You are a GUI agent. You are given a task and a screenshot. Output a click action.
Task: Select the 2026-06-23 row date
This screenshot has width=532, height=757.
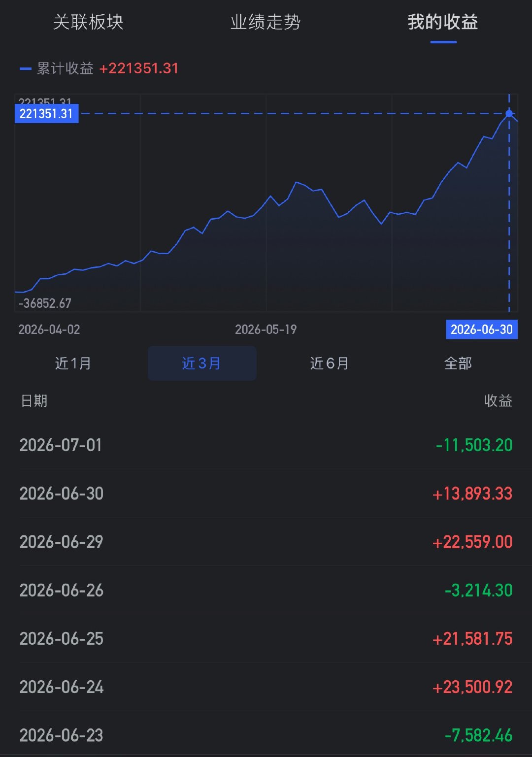coord(62,735)
